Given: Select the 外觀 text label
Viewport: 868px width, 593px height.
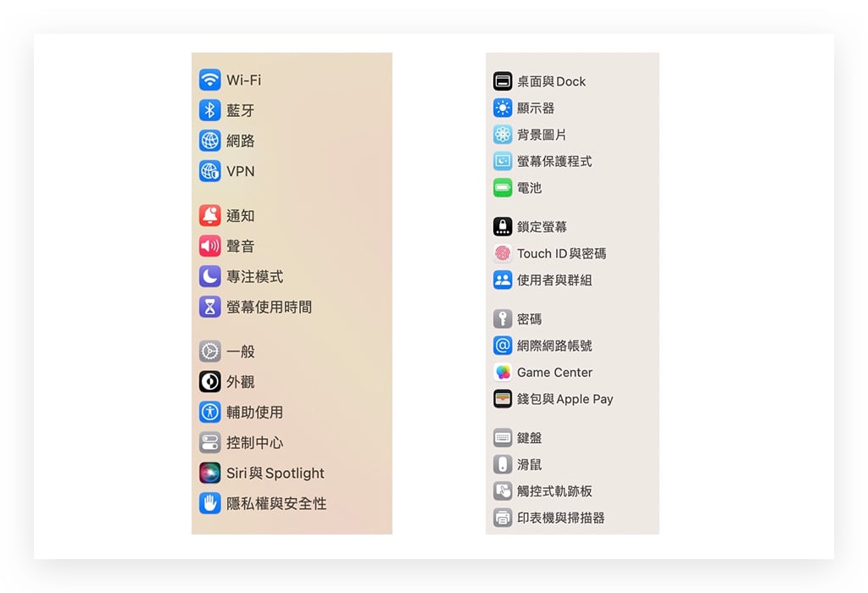Looking at the screenshot, I should (x=240, y=382).
